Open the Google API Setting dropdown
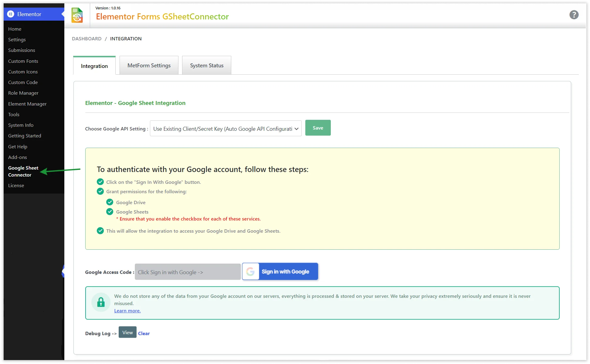Screen dimensions: 590x364 (225, 129)
